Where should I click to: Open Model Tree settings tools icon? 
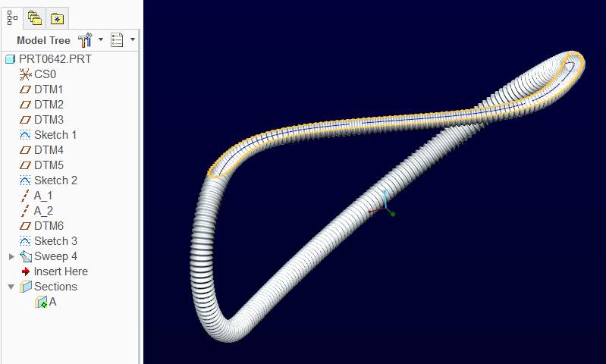pyautogui.click(x=85, y=39)
